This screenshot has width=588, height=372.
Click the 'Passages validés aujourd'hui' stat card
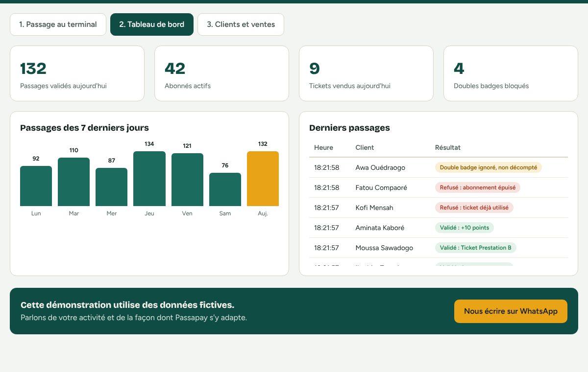pos(77,73)
